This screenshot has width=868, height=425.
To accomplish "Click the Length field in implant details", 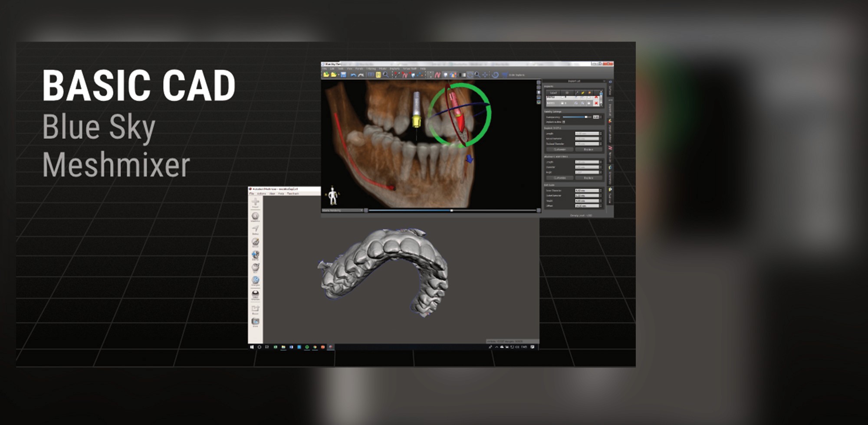I will (587, 134).
